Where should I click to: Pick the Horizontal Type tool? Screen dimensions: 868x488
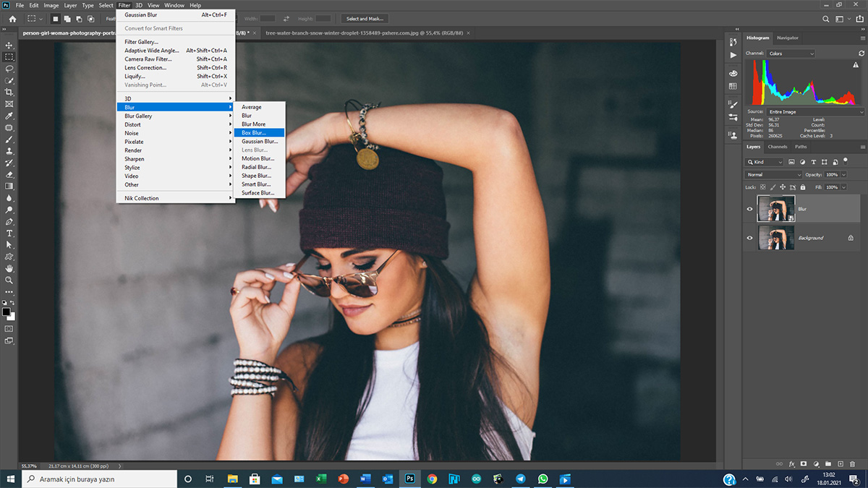[9, 234]
